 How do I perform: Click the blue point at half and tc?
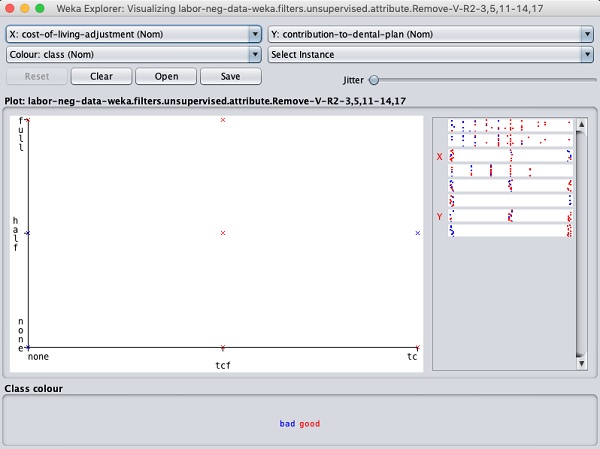[x=417, y=233]
